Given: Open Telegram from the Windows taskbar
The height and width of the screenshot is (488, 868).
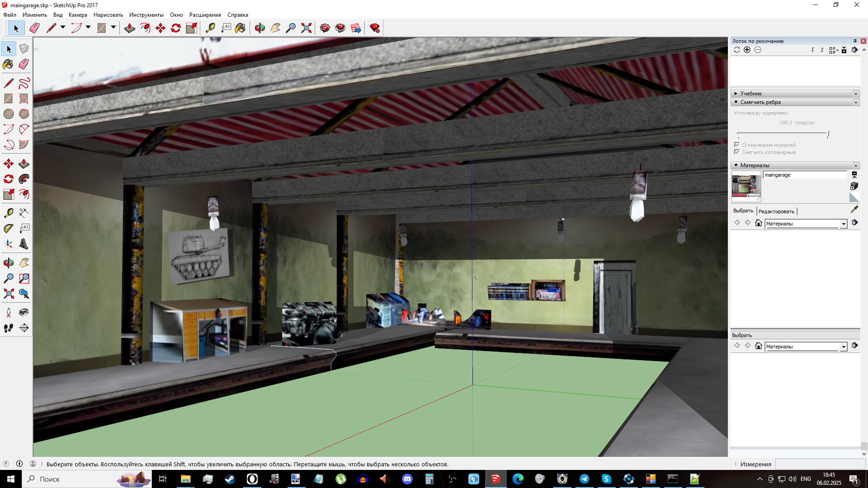Looking at the screenshot, I should 584,479.
